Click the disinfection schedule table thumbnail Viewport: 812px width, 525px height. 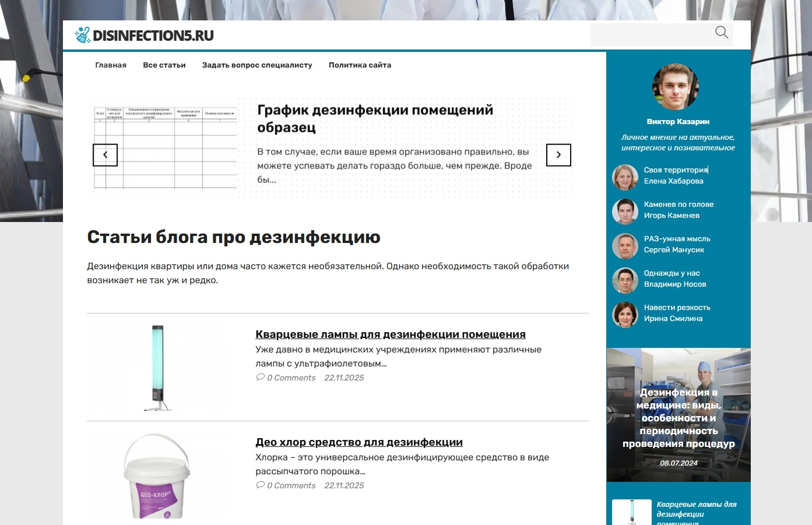tap(165, 148)
